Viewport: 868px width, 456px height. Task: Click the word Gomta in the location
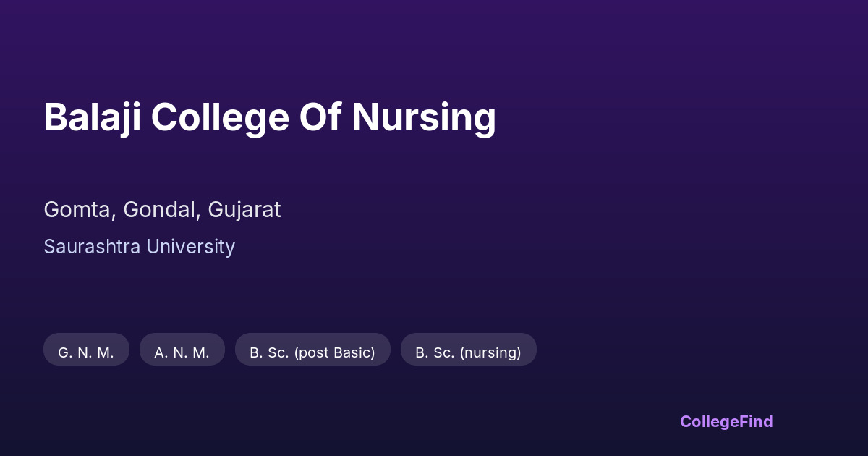point(79,210)
